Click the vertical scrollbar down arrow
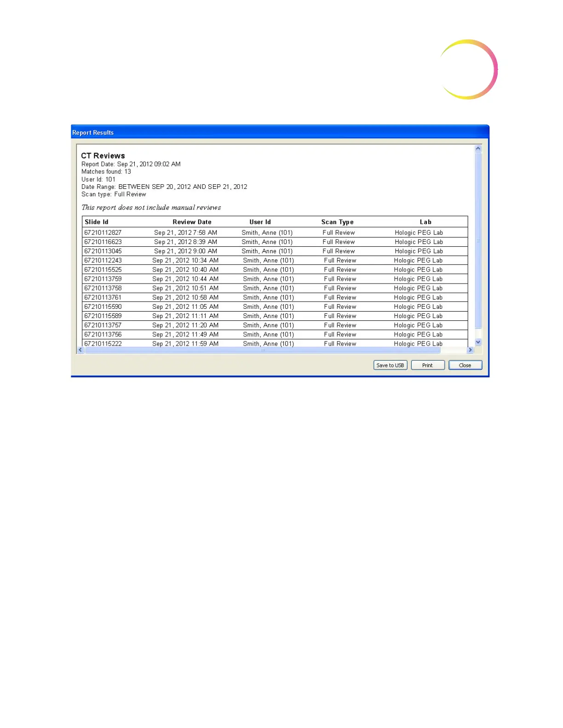This screenshot has height=728, width=563. 478,342
